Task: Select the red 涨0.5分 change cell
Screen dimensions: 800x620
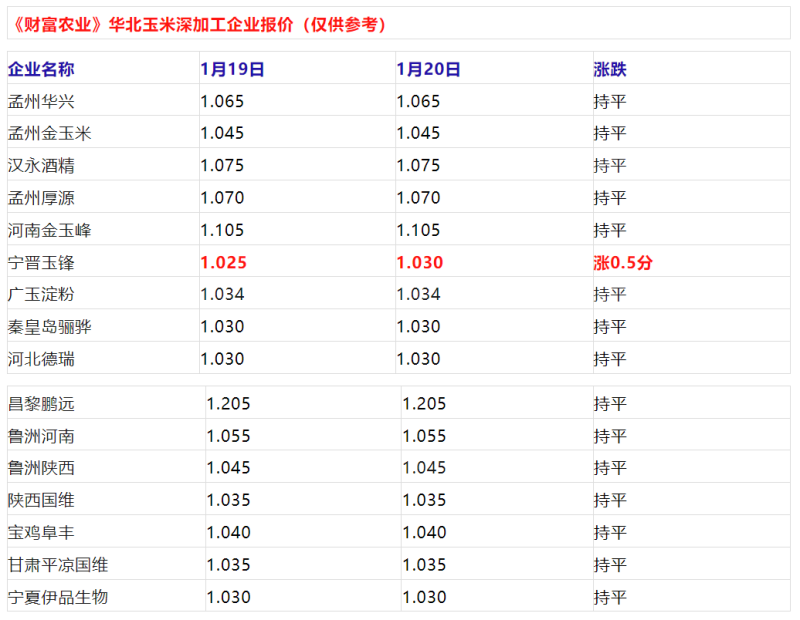Action: (623, 263)
